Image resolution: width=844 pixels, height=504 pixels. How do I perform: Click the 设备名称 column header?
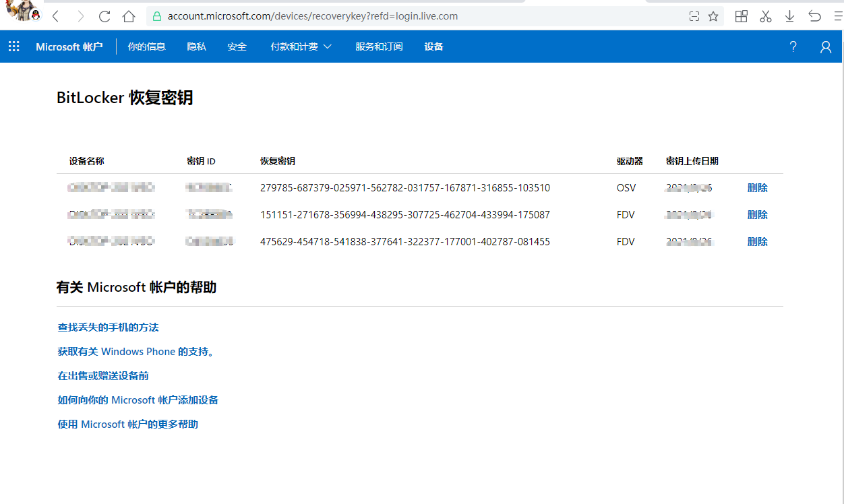87,161
